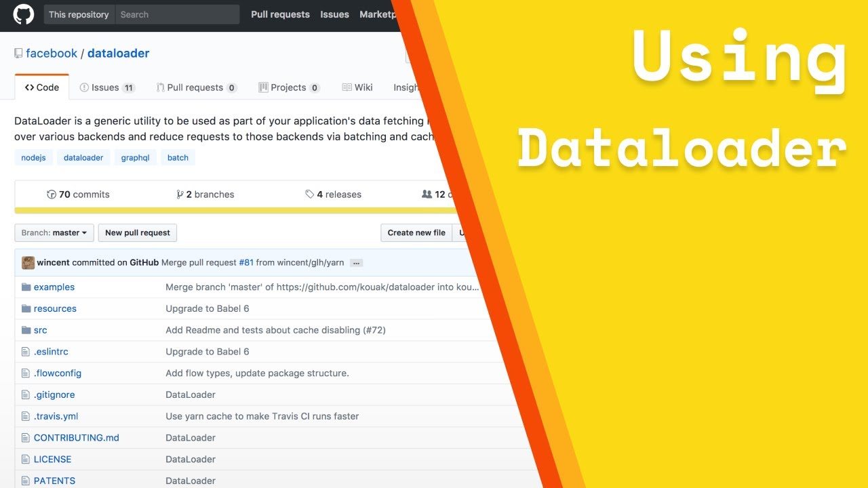Click the nodejs topic tag
The height and width of the screenshot is (488, 868).
coord(33,158)
